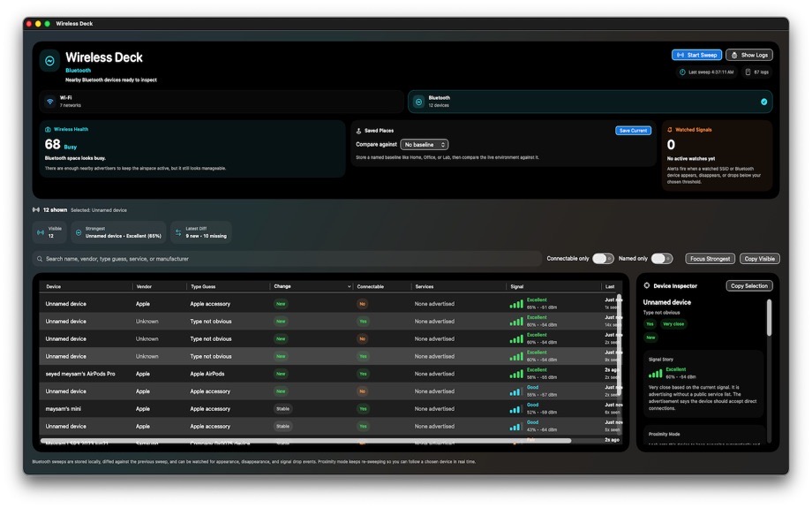Click the Wireless Health icon

(x=48, y=130)
